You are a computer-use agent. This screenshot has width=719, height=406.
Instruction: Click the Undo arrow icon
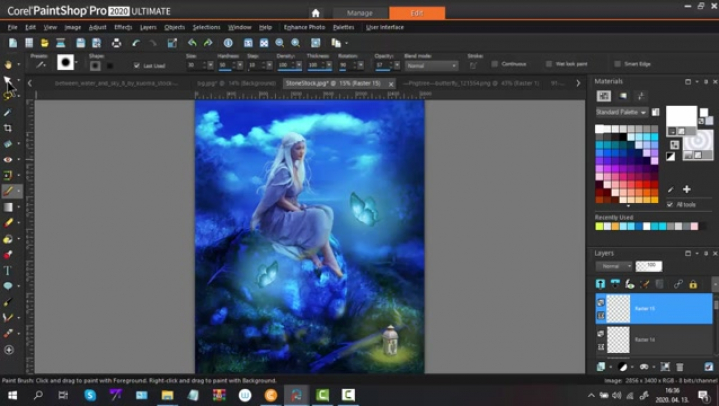click(x=136, y=43)
